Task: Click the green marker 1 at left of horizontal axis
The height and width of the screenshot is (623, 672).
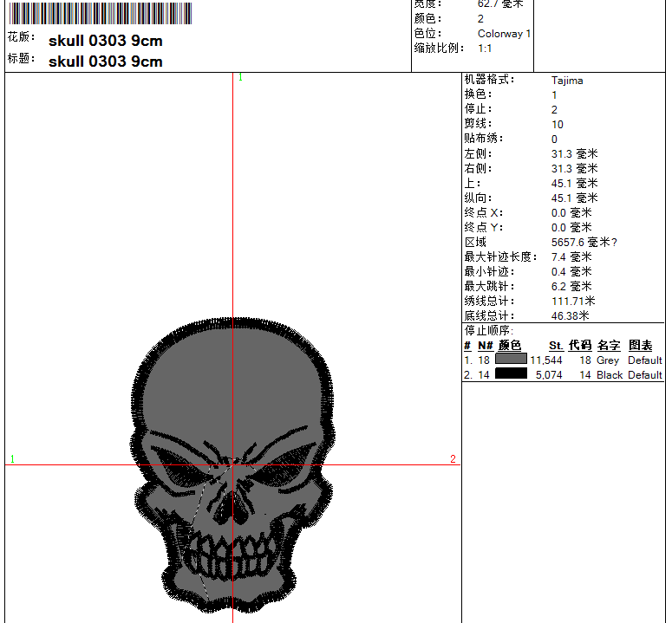Action: point(12,459)
